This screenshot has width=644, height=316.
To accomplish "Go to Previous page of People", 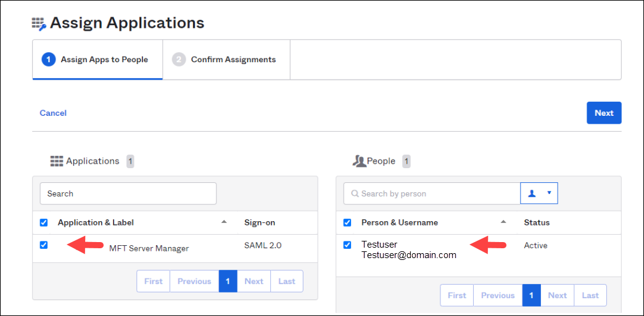I will pyautogui.click(x=498, y=296).
